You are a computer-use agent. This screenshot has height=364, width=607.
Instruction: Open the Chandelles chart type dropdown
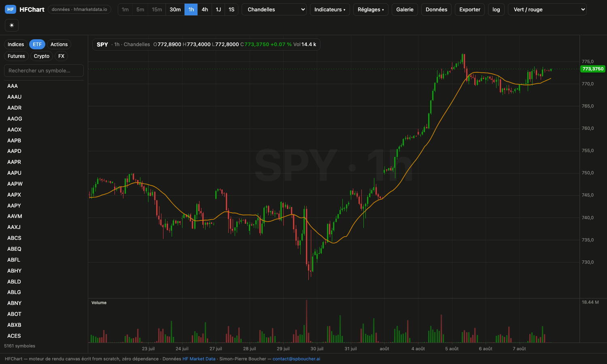tap(274, 9)
